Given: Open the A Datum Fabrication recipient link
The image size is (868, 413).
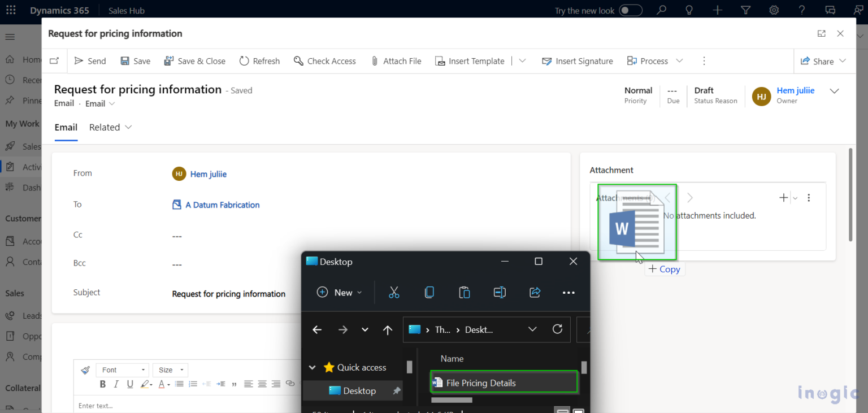Looking at the screenshot, I should 222,205.
